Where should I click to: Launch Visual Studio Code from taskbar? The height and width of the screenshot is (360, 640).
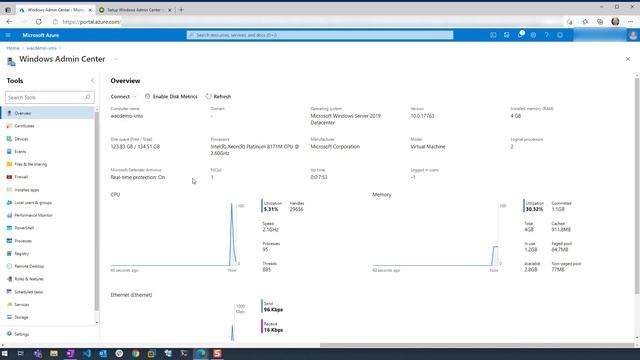[x=87, y=353]
